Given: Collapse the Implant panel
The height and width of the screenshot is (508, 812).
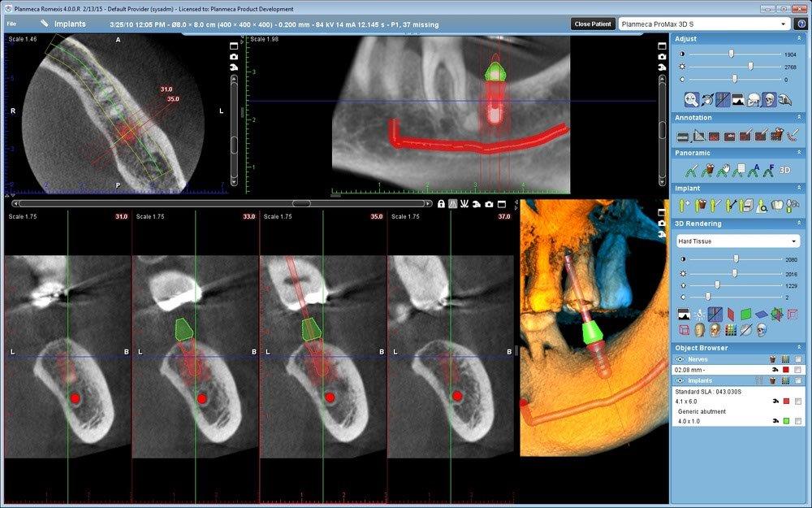Looking at the screenshot, I should click(x=798, y=189).
